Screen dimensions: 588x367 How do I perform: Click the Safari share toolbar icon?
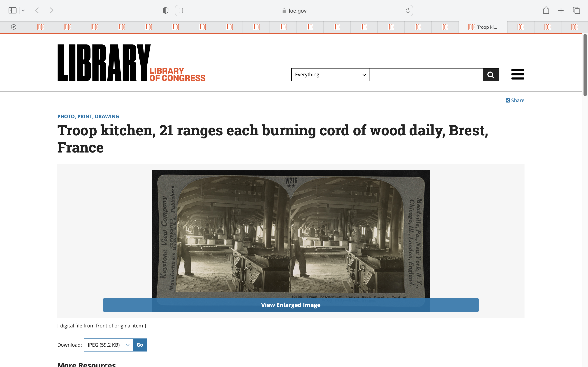click(546, 10)
